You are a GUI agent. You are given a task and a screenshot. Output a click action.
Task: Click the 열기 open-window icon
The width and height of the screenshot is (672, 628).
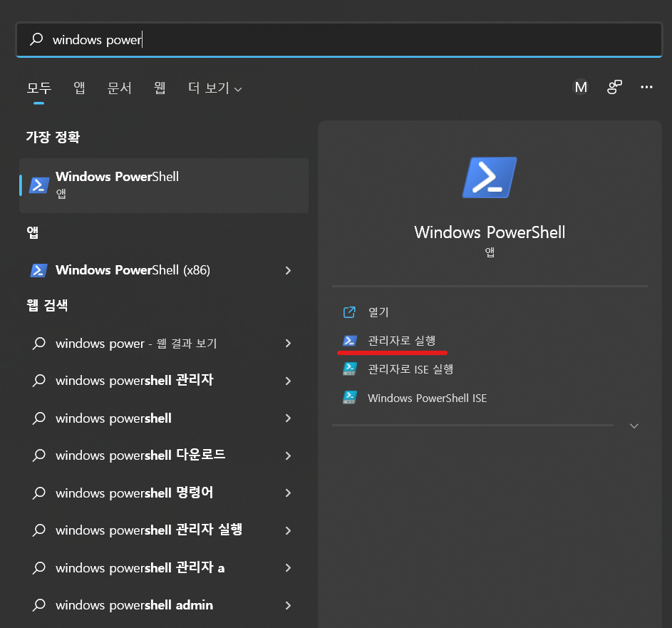tap(349, 312)
